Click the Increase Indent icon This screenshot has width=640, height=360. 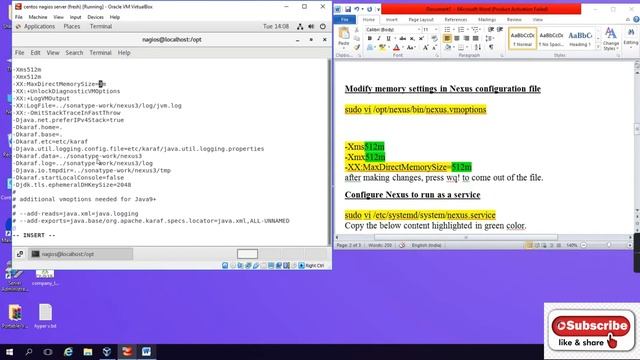tap(500, 30)
